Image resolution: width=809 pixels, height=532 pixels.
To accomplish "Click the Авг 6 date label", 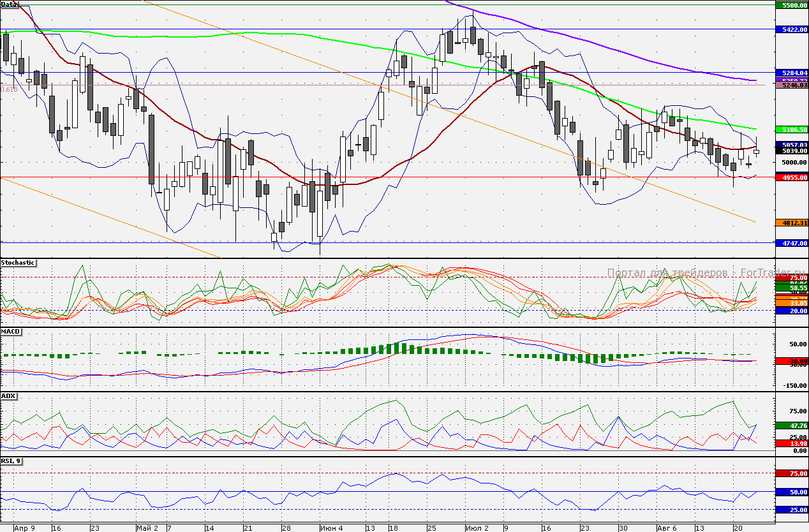I will click(x=667, y=528).
